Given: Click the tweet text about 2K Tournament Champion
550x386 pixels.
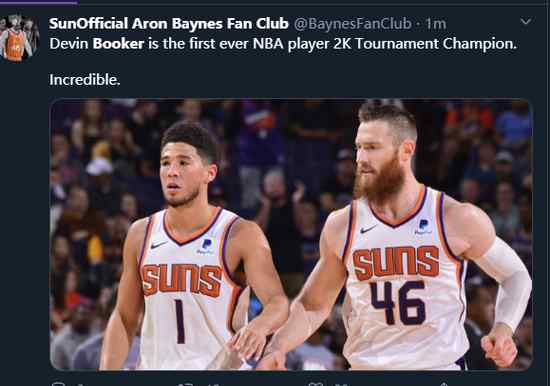Looking at the screenshot, I should click(x=283, y=44).
